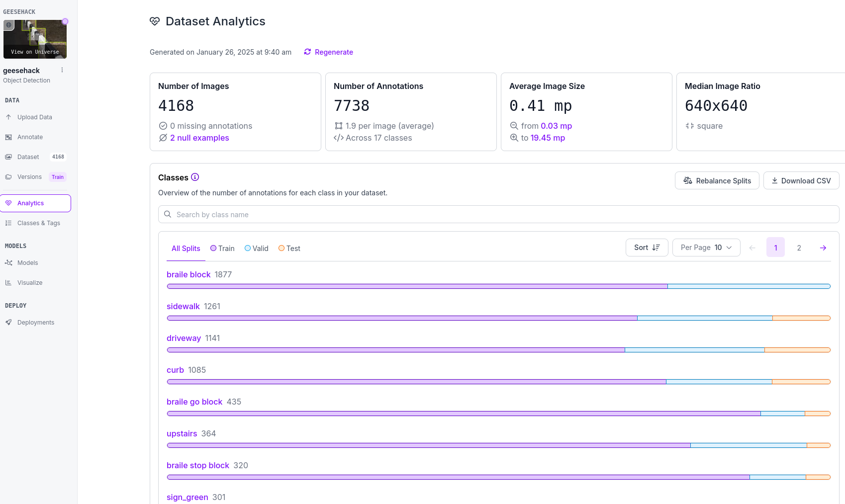Open the Visualize page
This screenshot has height=504, width=845.
click(x=30, y=283)
